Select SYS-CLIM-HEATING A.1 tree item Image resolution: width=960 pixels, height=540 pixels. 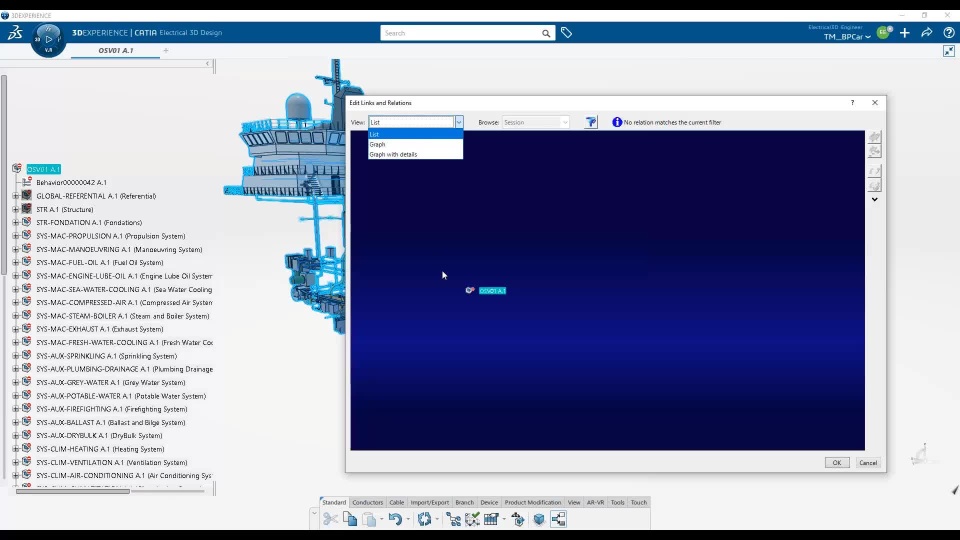[x=100, y=449]
